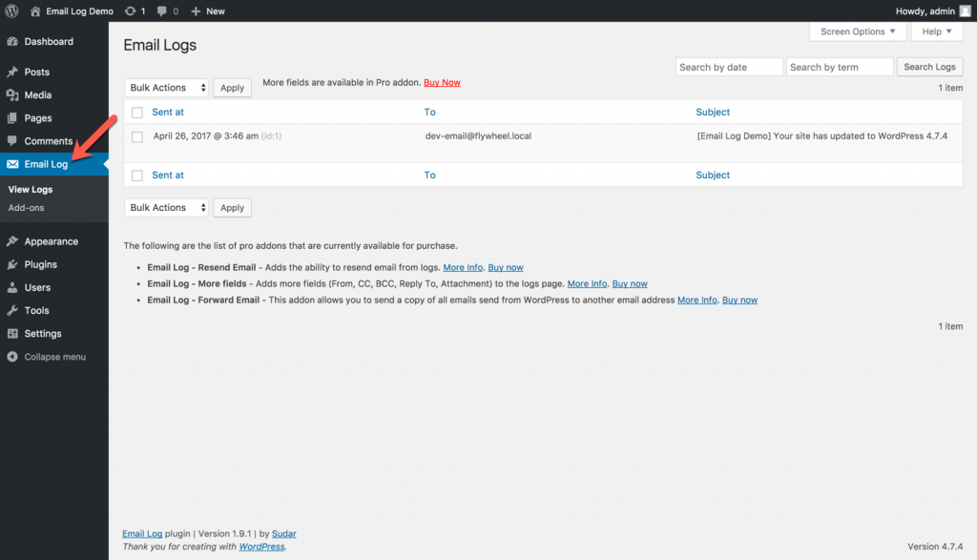Image resolution: width=977 pixels, height=560 pixels.
Task: Expand the Screen Options panel
Action: 858,31
